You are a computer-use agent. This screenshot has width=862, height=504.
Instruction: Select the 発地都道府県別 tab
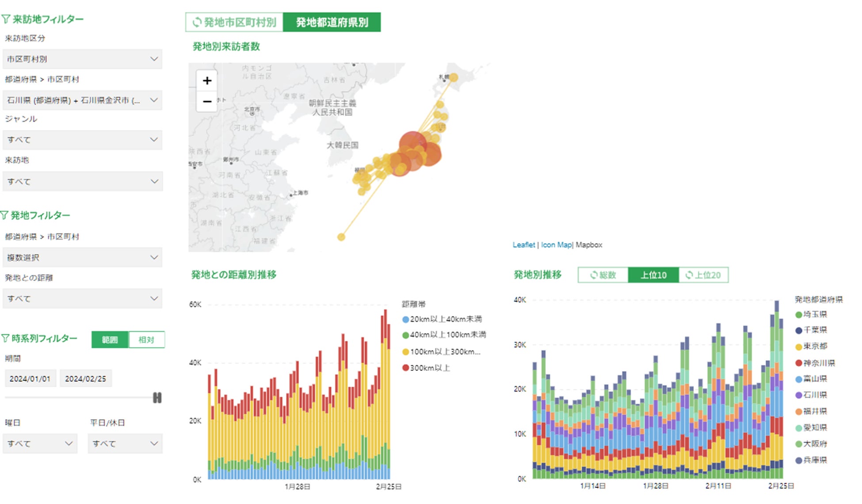pos(332,22)
